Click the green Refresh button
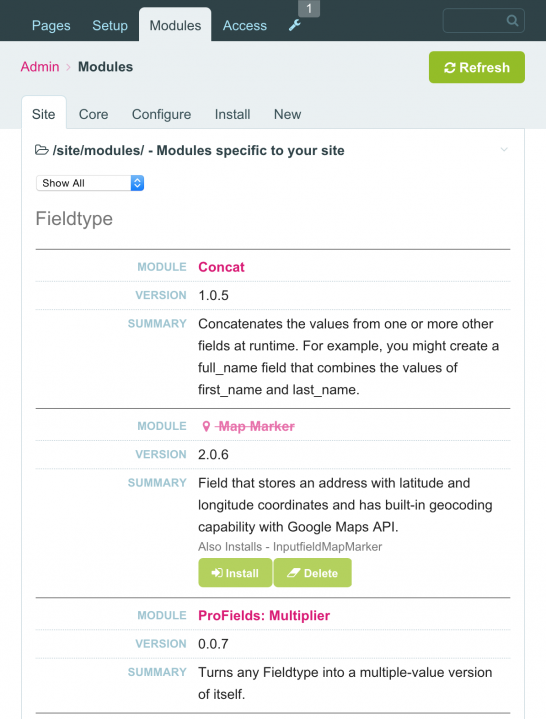546x719 pixels. 477,67
